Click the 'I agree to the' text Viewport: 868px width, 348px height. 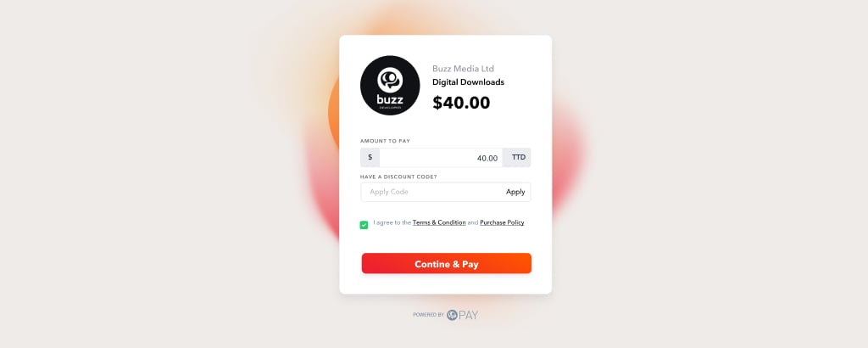[392, 222]
